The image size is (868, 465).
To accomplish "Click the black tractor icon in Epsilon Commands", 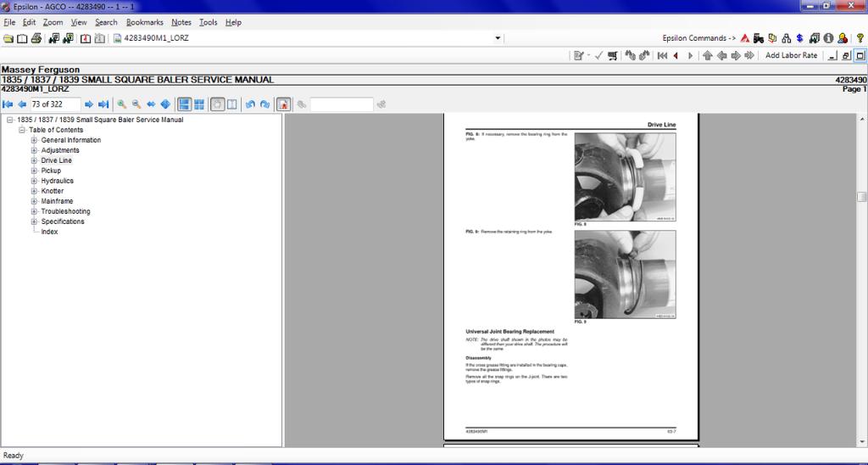I will tap(759, 38).
